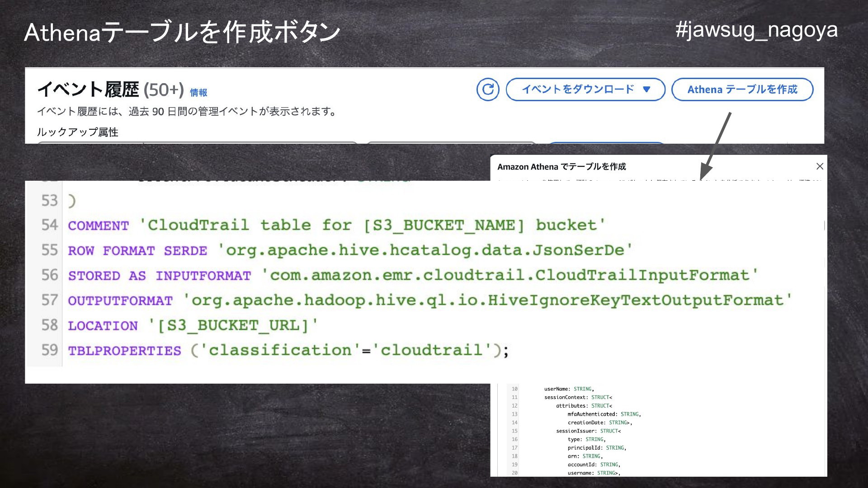Click the type: STRING line

(x=586, y=440)
